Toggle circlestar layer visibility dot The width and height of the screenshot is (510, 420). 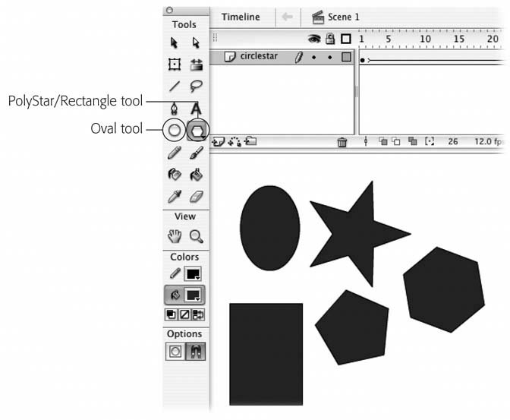314,57
